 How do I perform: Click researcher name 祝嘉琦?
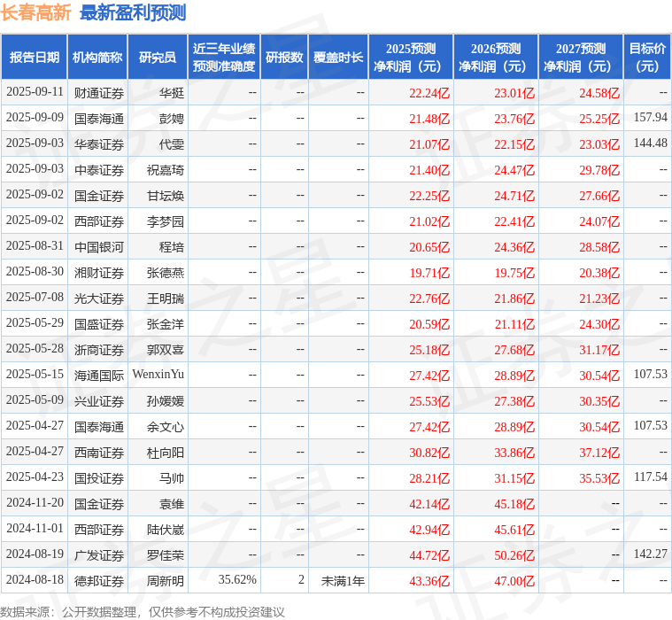coord(166,170)
